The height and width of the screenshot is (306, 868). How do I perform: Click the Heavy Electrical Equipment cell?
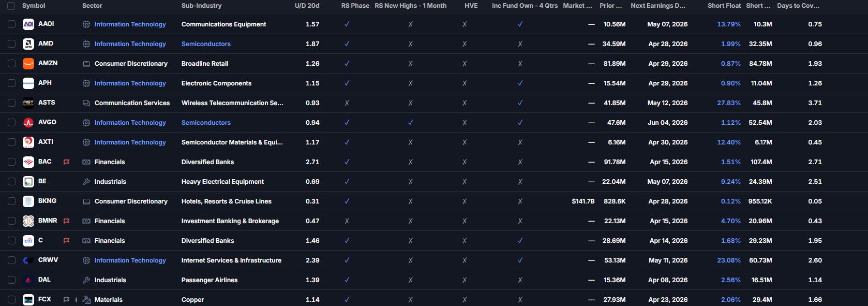[x=222, y=182]
